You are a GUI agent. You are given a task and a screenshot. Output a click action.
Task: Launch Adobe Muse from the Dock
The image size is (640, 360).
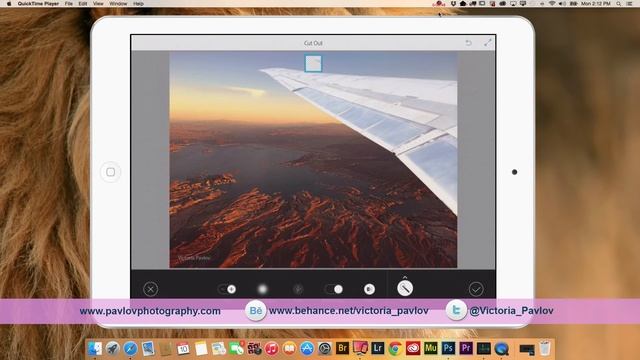point(431,348)
